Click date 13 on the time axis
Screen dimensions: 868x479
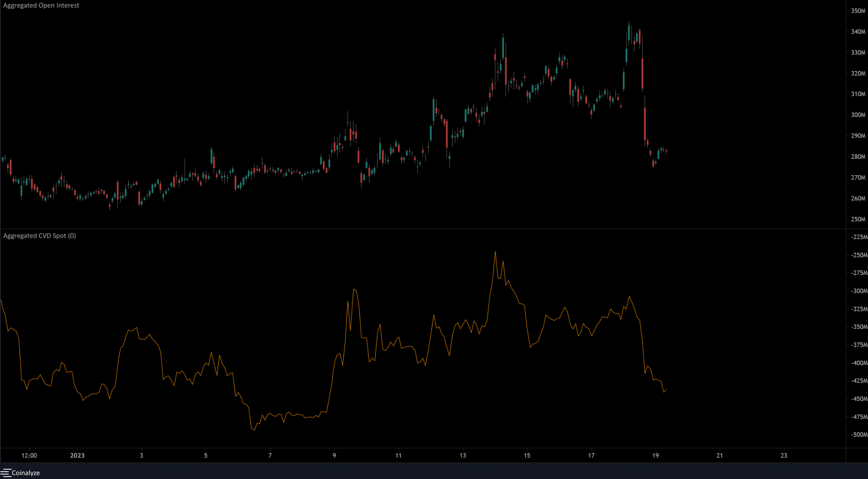tap(463, 456)
